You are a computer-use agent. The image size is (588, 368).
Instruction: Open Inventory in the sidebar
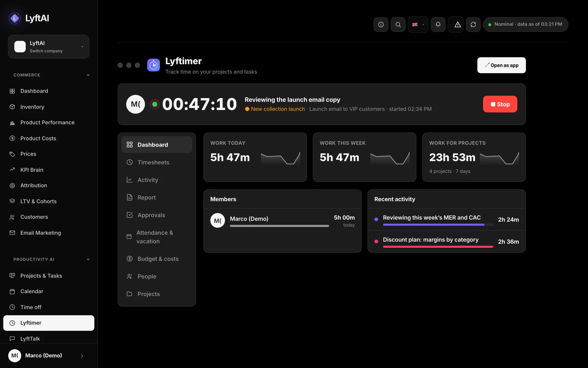coord(49,107)
